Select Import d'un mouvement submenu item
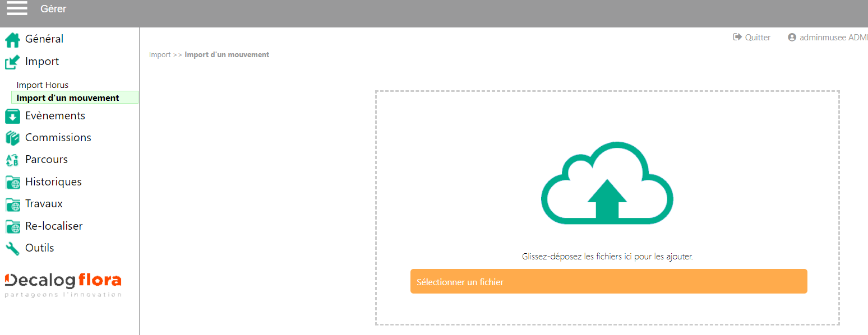 (x=68, y=98)
